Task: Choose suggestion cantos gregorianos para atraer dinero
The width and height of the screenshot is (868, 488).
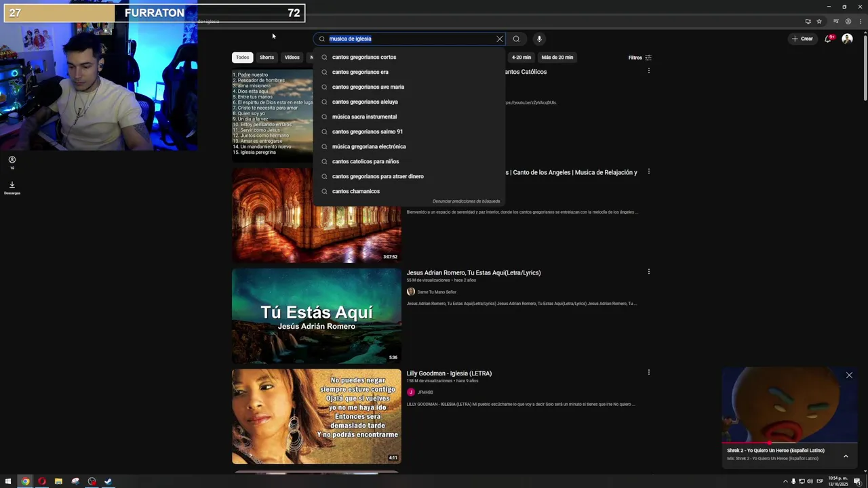Action: pos(409,176)
